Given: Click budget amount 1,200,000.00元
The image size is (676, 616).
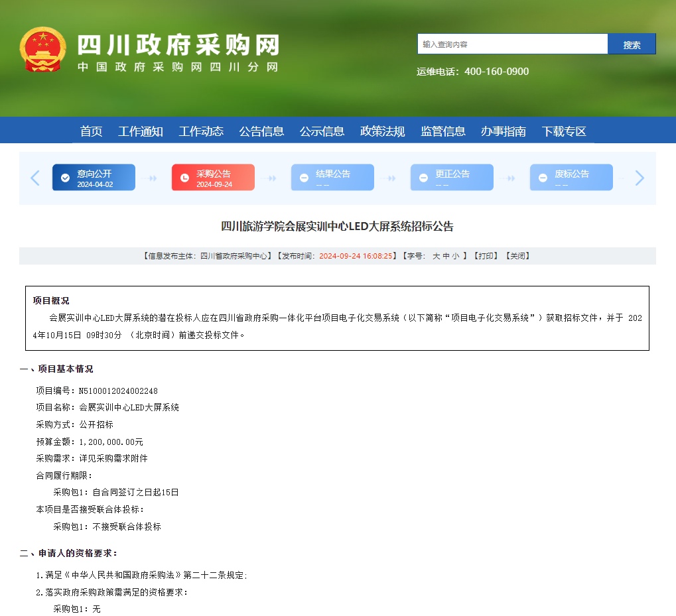Looking at the screenshot, I should coord(111,442).
